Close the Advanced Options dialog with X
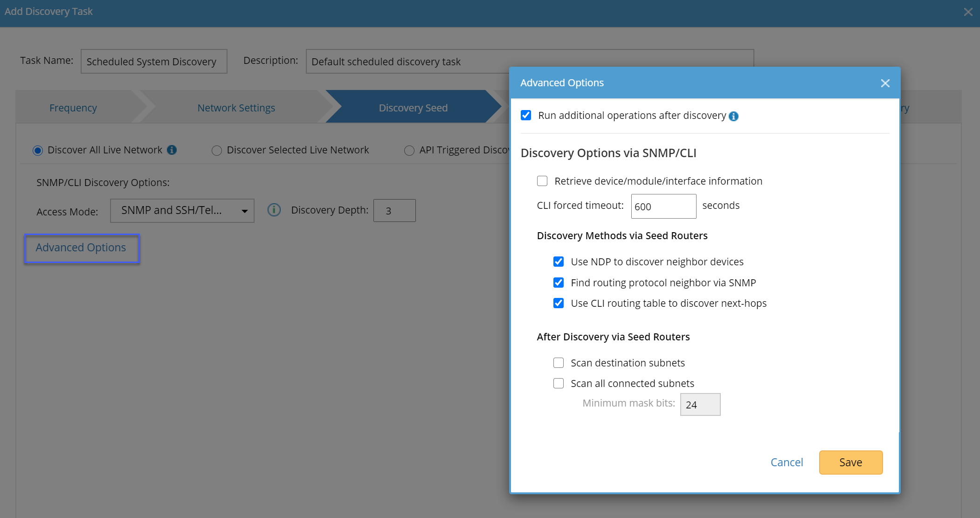The height and width of the screenshot is (518, 980). coord(885,83)
